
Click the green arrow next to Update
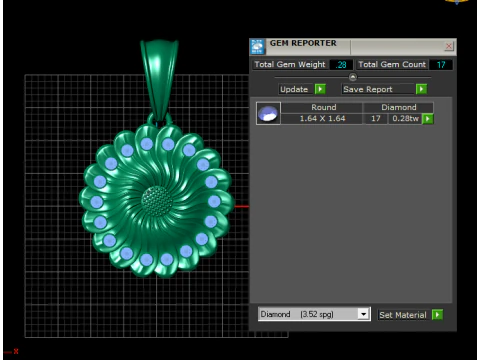[320, 89]
